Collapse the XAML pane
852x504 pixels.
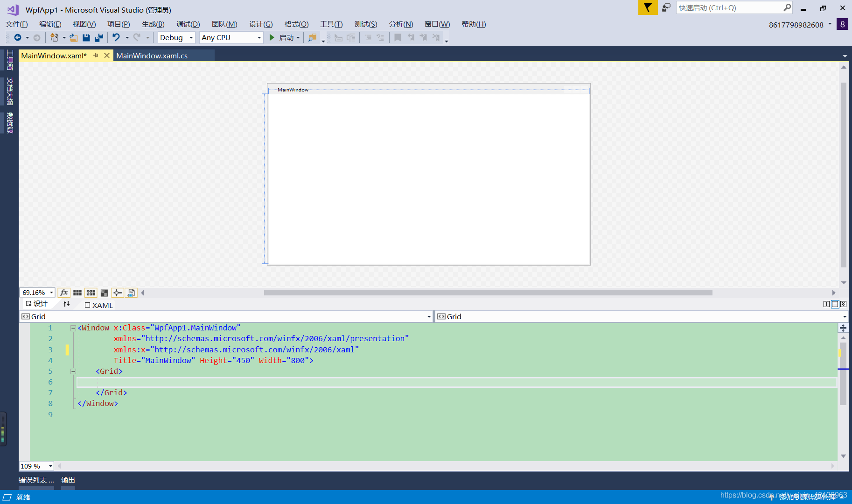843,304
